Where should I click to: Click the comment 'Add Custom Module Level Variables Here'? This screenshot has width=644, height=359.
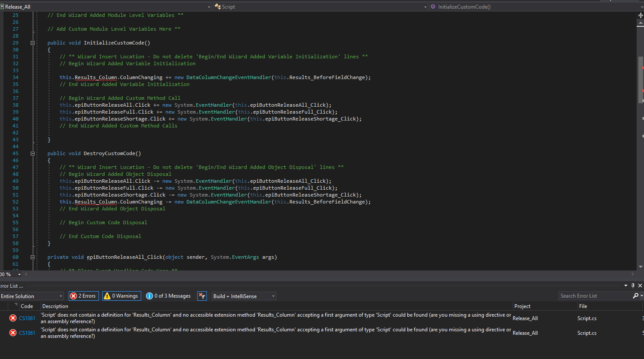coord(114,29)
